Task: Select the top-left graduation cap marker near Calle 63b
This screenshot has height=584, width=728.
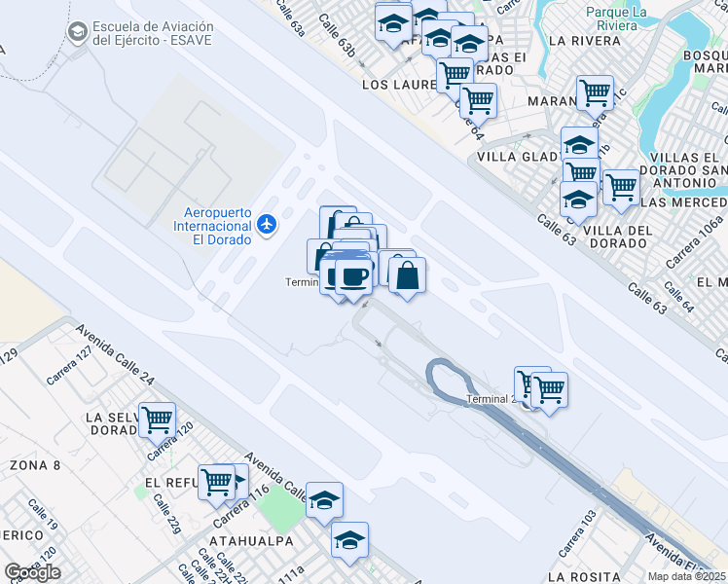Action: point(394,22)
